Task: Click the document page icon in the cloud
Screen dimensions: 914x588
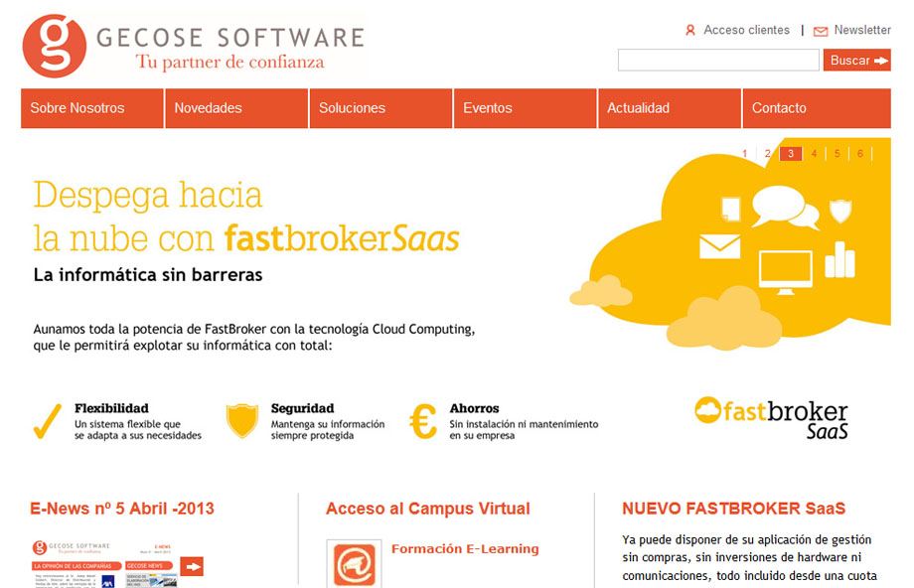Action: click(731, 210)
